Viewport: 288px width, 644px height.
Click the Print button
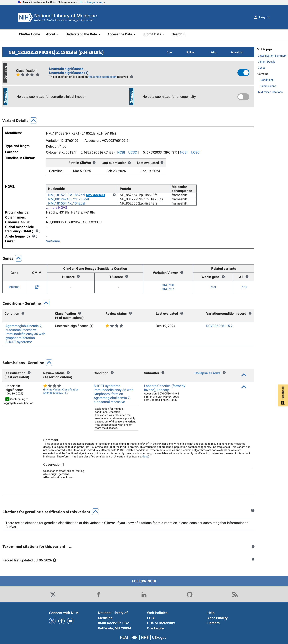213,53
